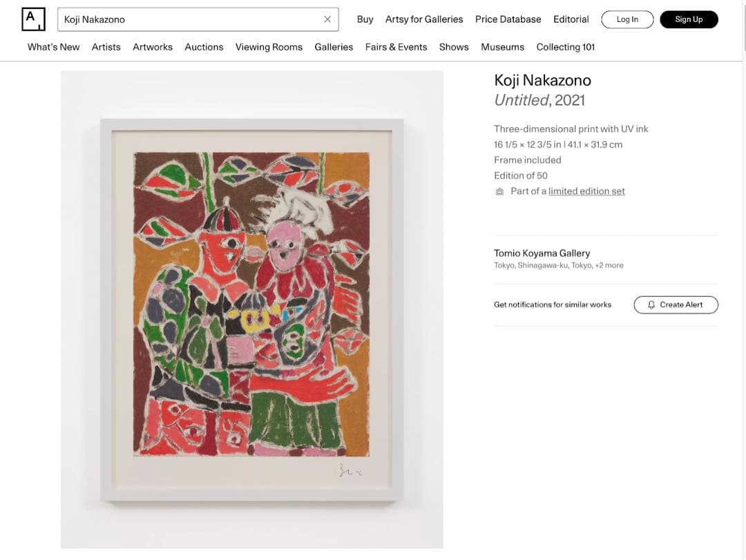Open Collecting 101
This screenshot has height=560, width=746.
[565, 47]
